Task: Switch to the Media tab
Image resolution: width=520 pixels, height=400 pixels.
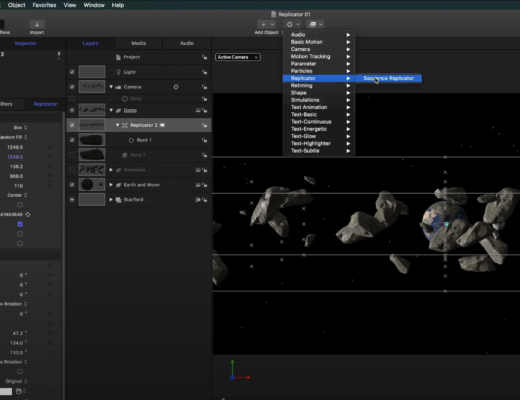Action: tap(139, 43)
